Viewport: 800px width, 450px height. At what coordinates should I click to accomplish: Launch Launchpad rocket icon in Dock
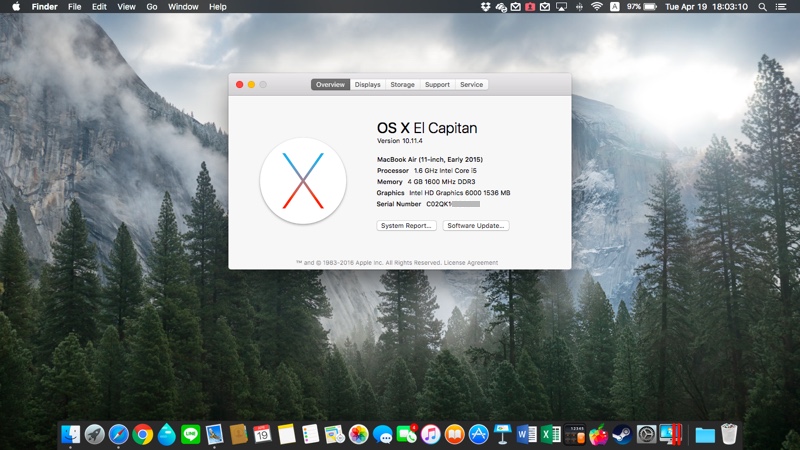pyautogui.click(x=94, y=435)
